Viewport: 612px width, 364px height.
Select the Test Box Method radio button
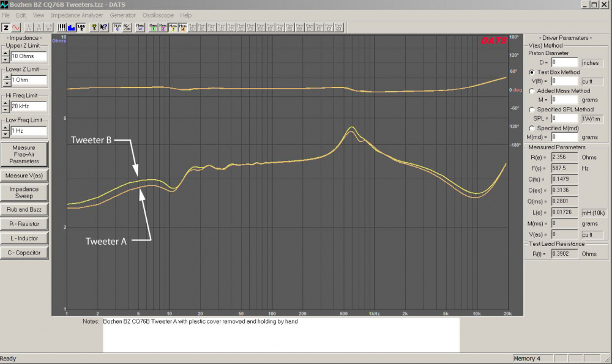pyautogui.click(x=532, y=72)
